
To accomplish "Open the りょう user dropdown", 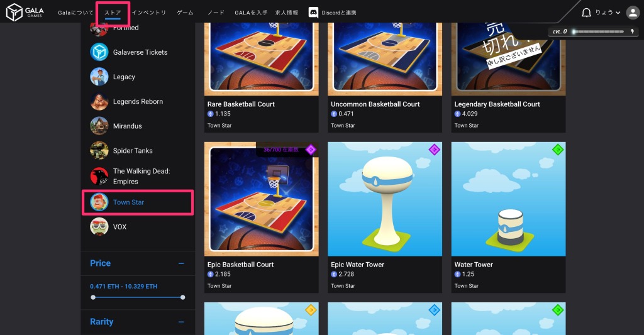I will pyautogui.click(x=608, y=13).
